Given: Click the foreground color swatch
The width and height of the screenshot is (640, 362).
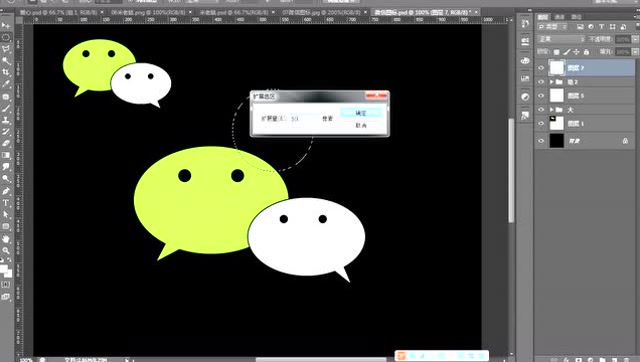Looking at the screenshot, I should 3,269.
